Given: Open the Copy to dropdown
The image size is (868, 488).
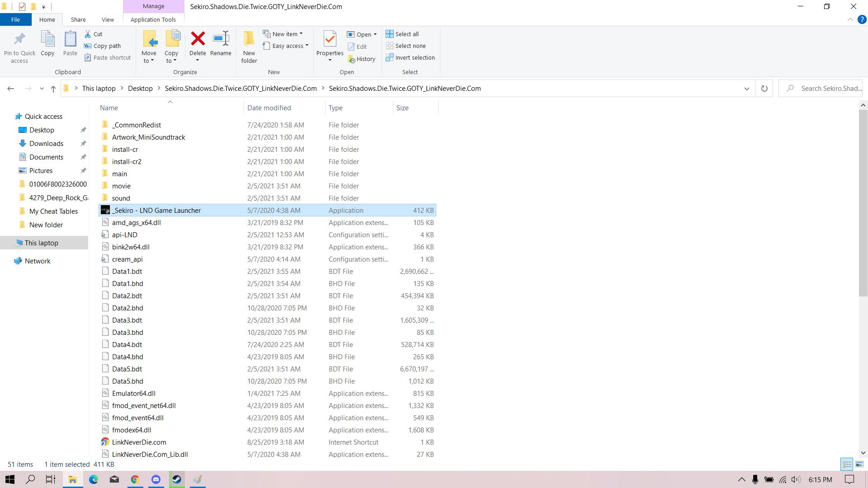Looking at the screenshot, I should pos(171,57).
